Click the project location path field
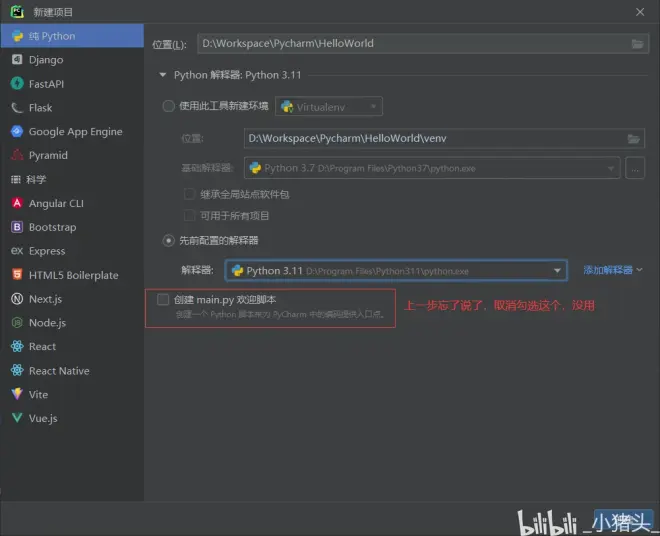This screenshot has width=660, height=536. [410, 44]
